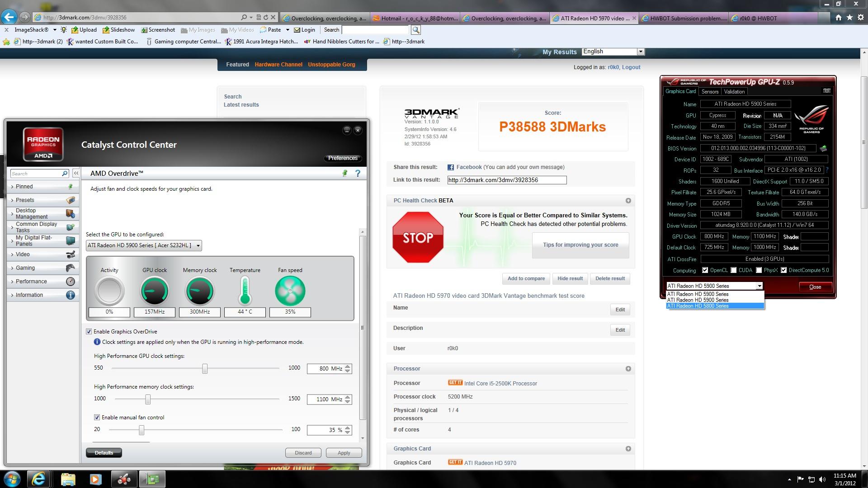Open the HWBOT Submission problem tab

[684, 18]
